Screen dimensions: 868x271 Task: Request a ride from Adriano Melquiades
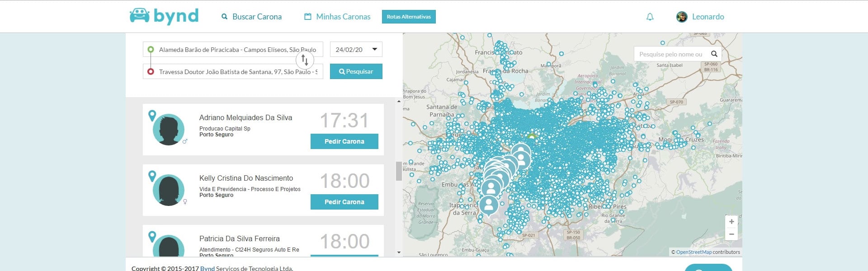(x=344, y=141)
